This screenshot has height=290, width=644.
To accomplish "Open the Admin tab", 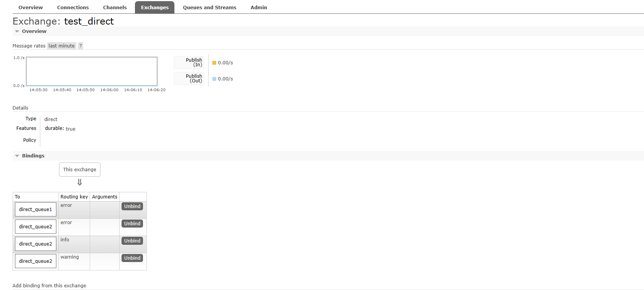I will click(x=259, y=7).
